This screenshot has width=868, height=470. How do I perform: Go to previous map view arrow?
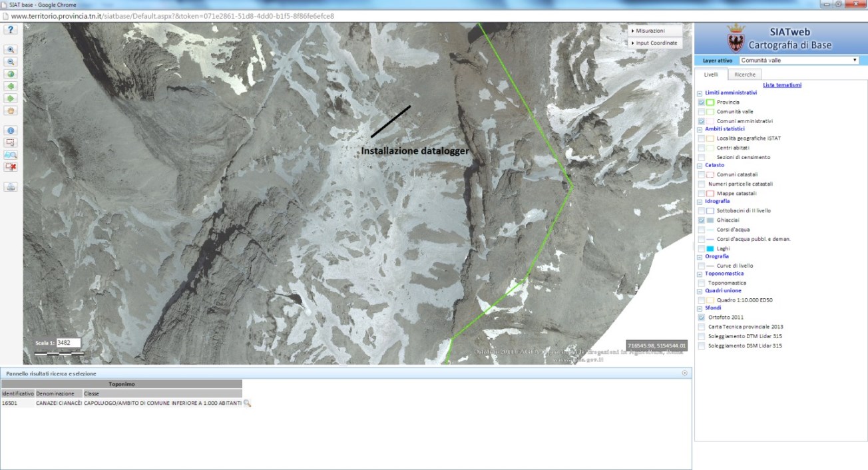point(11,87)
